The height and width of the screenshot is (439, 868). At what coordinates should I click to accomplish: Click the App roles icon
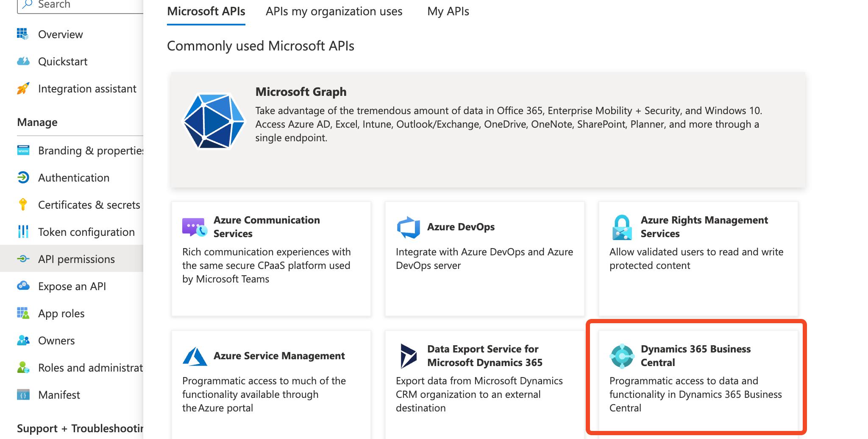click(23, 313)
